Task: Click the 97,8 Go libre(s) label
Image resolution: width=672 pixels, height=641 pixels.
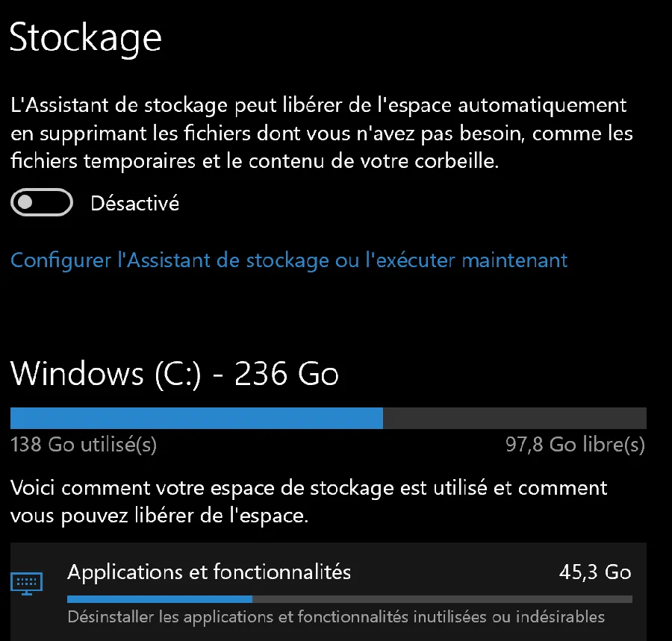Action: tap(575, 445)
